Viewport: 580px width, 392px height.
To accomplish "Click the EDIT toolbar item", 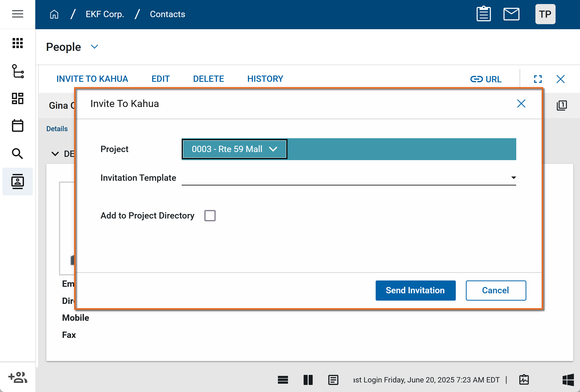I will tap(160, 79).
